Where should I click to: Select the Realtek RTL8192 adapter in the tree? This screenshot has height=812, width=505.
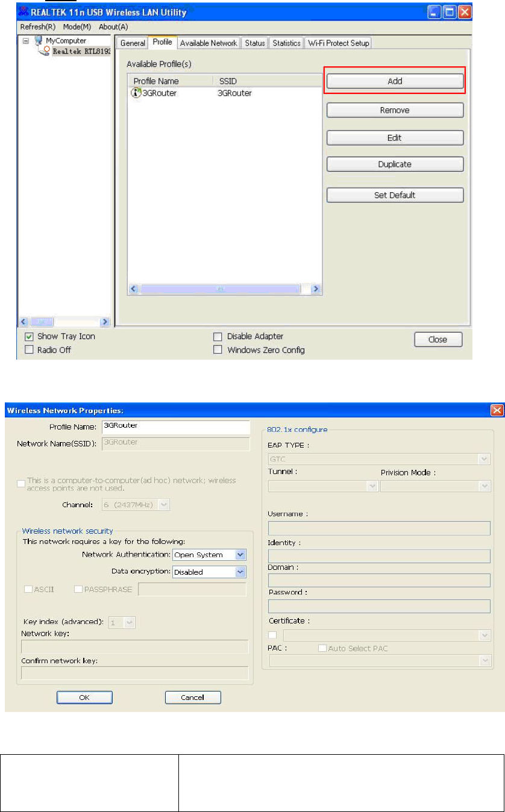tap(81, 51)
